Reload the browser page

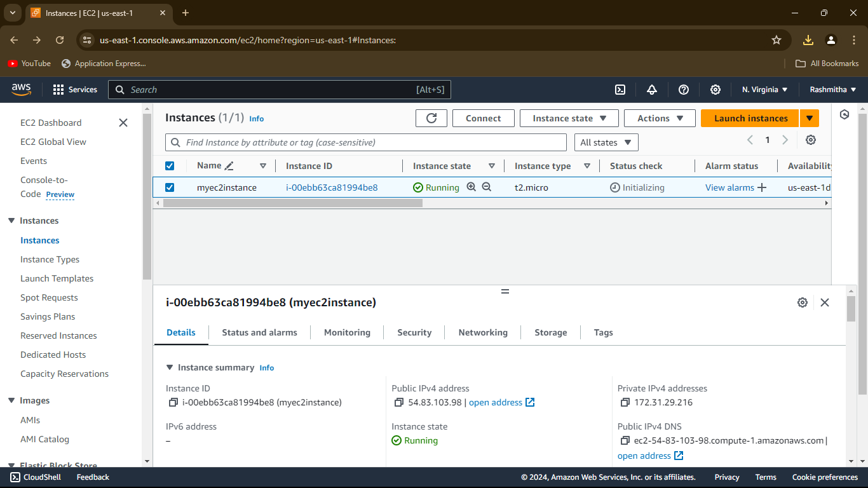click(60, 40)
